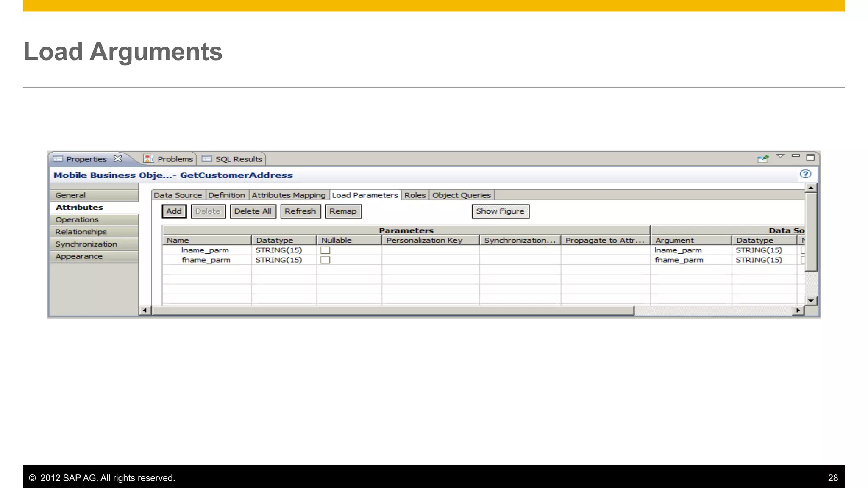Click the help question mark icon
This screenshot has width=868, height=488.
[x=805, y=174]
